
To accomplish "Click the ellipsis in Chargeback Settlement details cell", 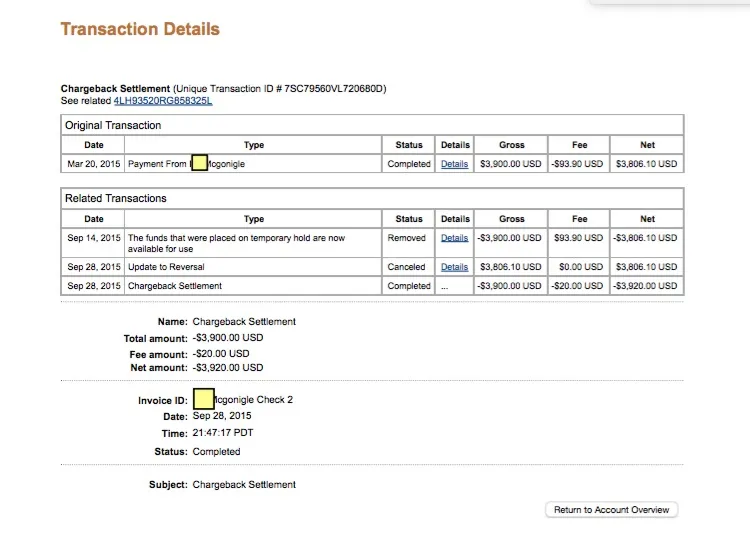I will (x=445, y=287).
